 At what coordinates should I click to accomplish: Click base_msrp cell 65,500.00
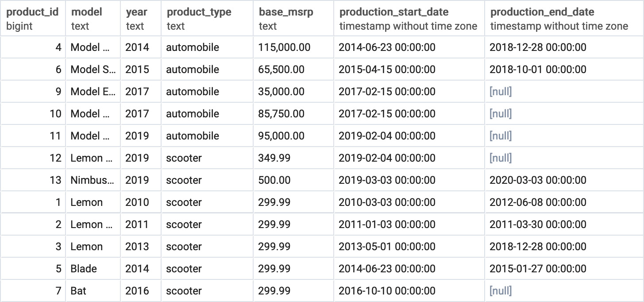pos(293,69)
